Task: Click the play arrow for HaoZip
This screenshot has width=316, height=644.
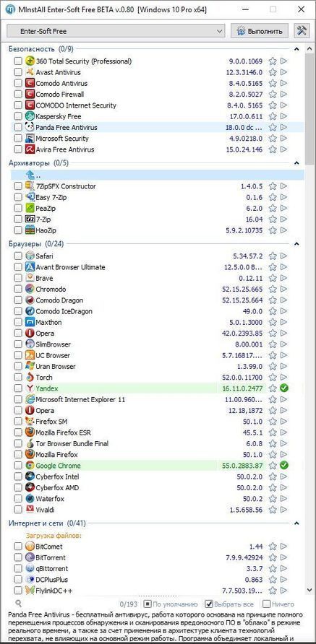Action: click(x=284, y=230)
